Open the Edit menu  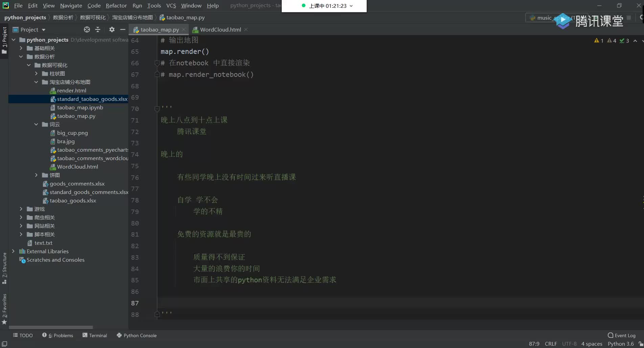click(33, 5)
